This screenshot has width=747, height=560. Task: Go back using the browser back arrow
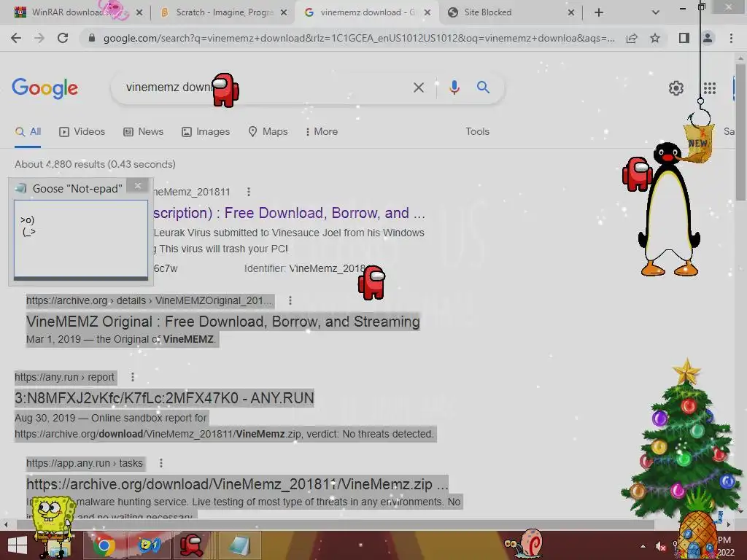click(16, 38)
